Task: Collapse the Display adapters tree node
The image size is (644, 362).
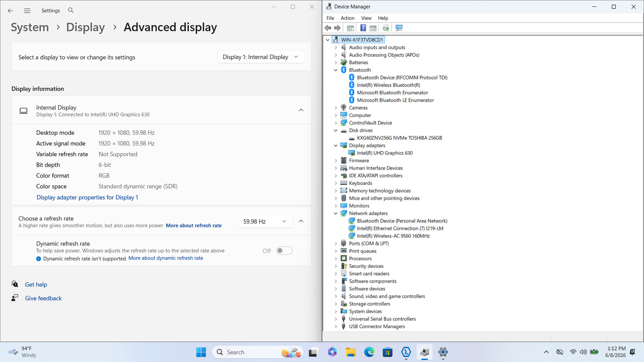Action: [336, 146]
